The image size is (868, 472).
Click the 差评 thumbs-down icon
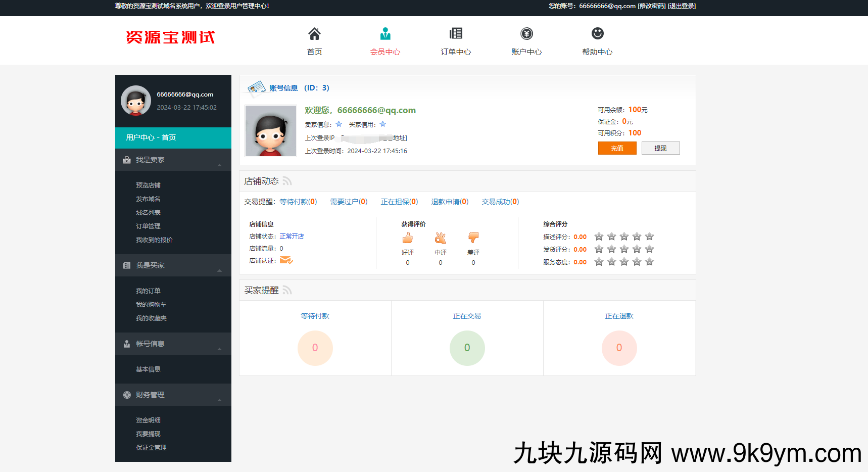click(473, 238)
